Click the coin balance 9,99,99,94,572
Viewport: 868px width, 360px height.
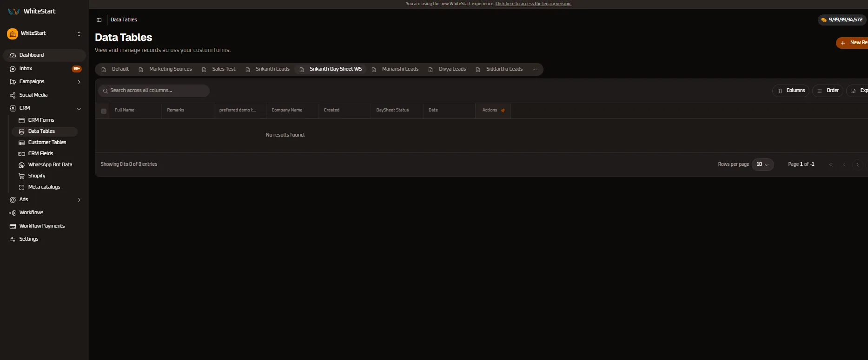[842, 20]
